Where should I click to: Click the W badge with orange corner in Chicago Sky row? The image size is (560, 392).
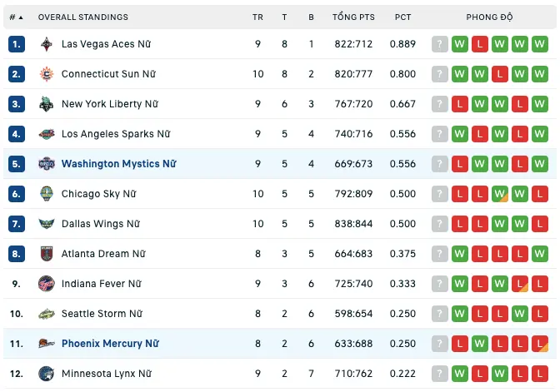(500, 194)
